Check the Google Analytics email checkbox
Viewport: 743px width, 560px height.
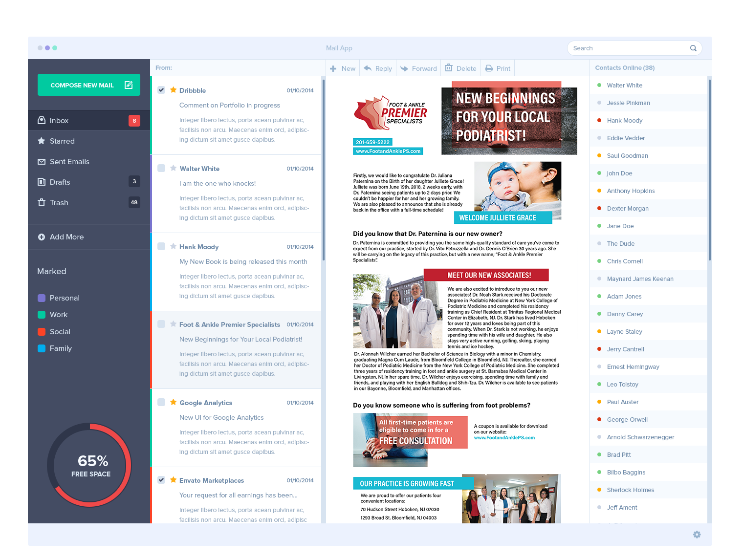(x=161, y=402)
